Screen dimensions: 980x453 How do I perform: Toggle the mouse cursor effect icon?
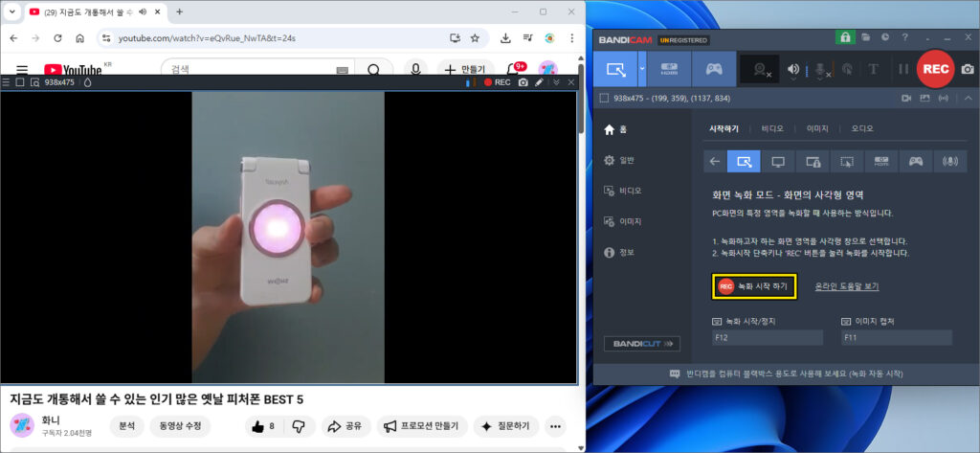click(x=847, y=69)
